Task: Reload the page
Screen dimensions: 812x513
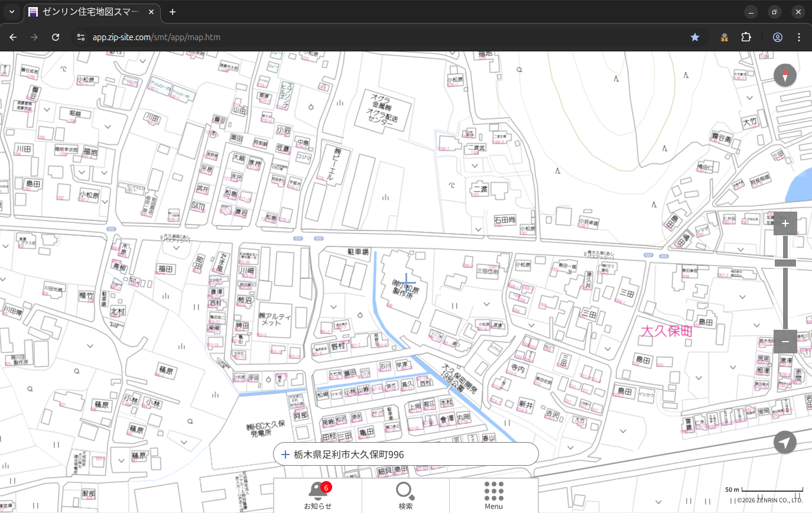Action: [56, 37]
